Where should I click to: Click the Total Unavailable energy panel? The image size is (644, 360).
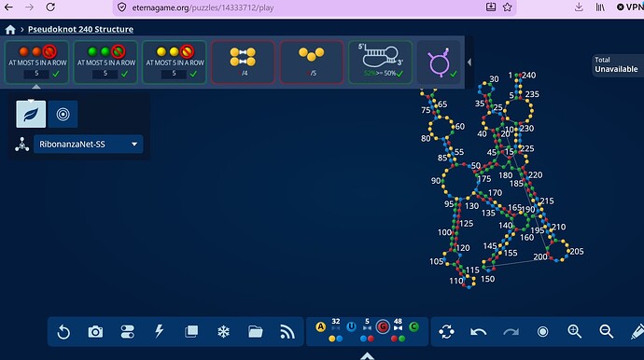pos(617,65)
